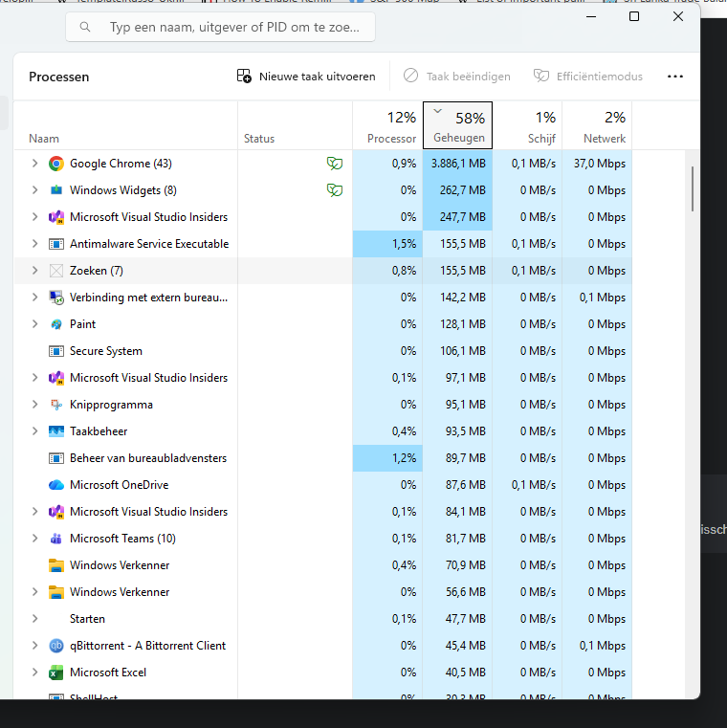Open the three-dots more options menu

click(675, 77)
